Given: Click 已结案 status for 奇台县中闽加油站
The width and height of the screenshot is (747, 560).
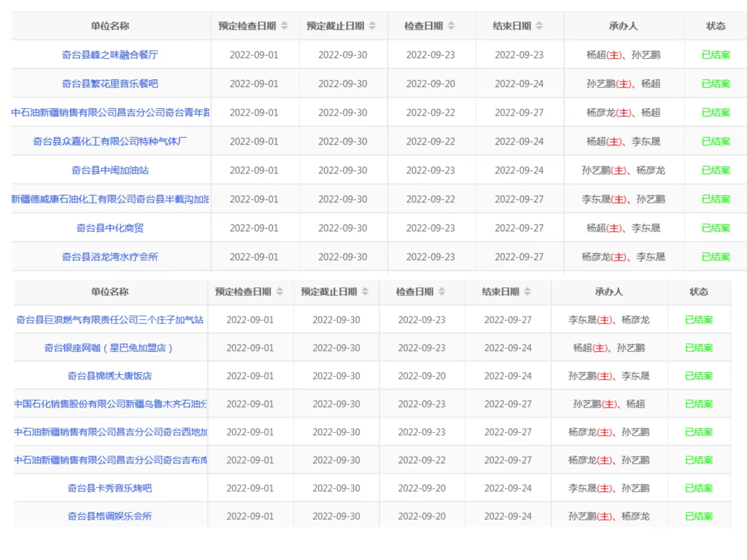Looking at the screenshot, I should tap(716, 170).
